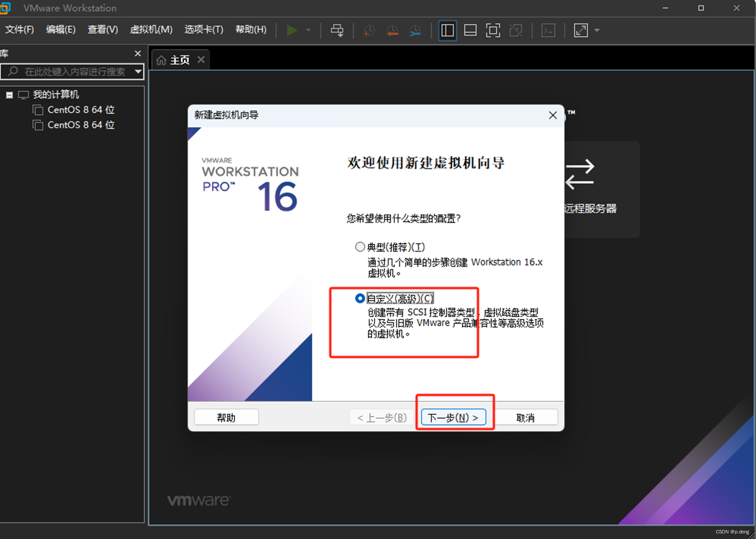Open the 查看(V) menu
Image resolution: width=756 pixels, height=539 pixels.
point(102,29)
